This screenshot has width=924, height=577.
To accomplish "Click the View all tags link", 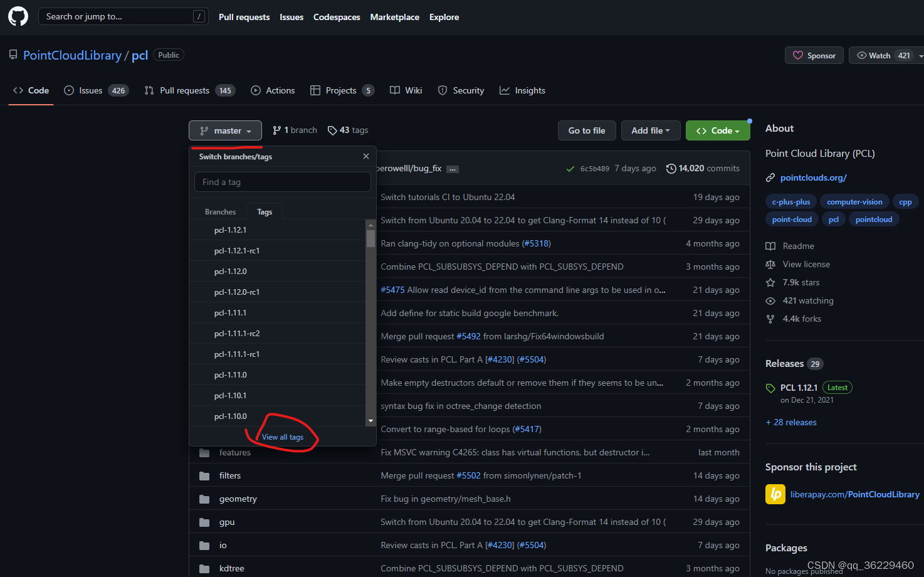I will click(x=283, y=437).
